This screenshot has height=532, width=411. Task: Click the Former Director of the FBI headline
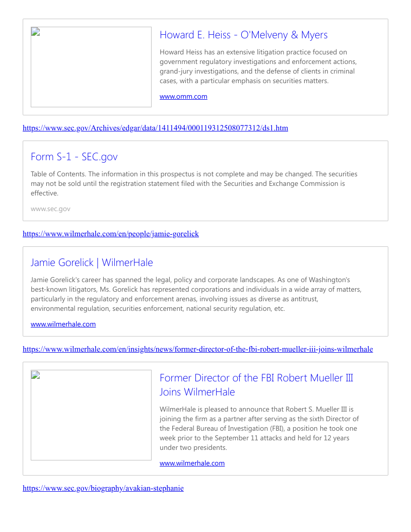pyautogui.click(x=256, y=384)
